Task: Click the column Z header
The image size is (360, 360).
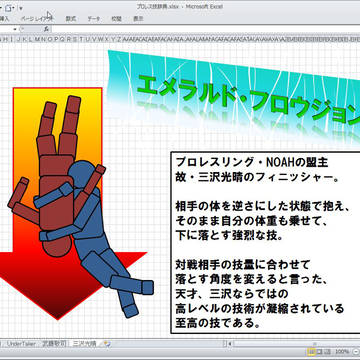Action: 119,39
